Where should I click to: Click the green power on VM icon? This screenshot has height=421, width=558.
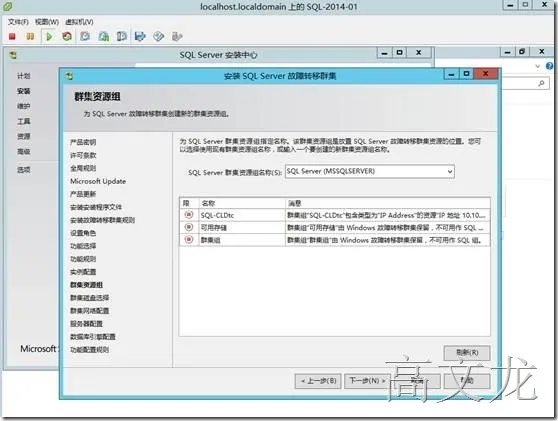point(49,36)
